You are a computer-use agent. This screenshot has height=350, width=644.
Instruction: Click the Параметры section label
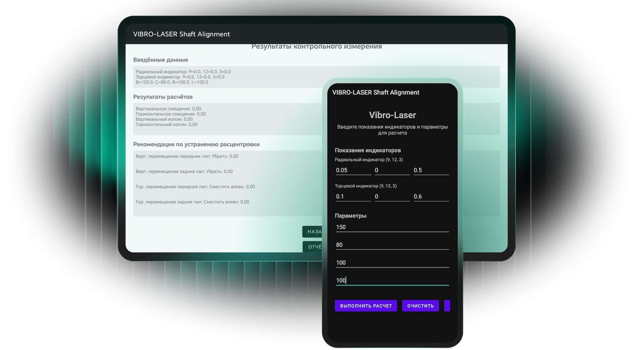351,216
